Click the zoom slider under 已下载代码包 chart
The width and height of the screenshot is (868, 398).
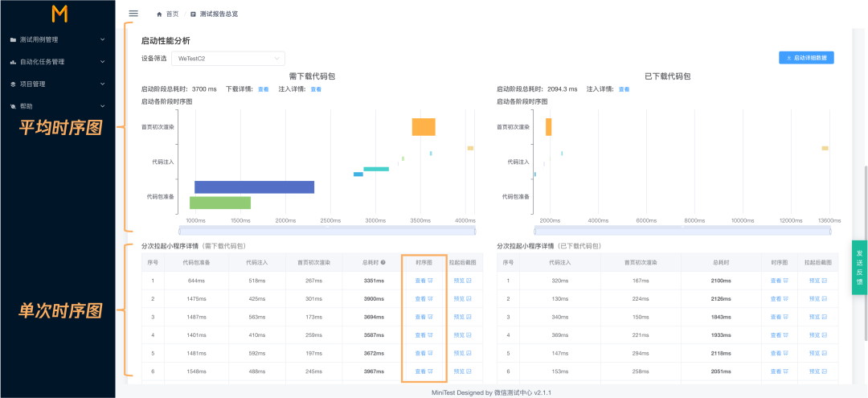(x=682, y=230)
